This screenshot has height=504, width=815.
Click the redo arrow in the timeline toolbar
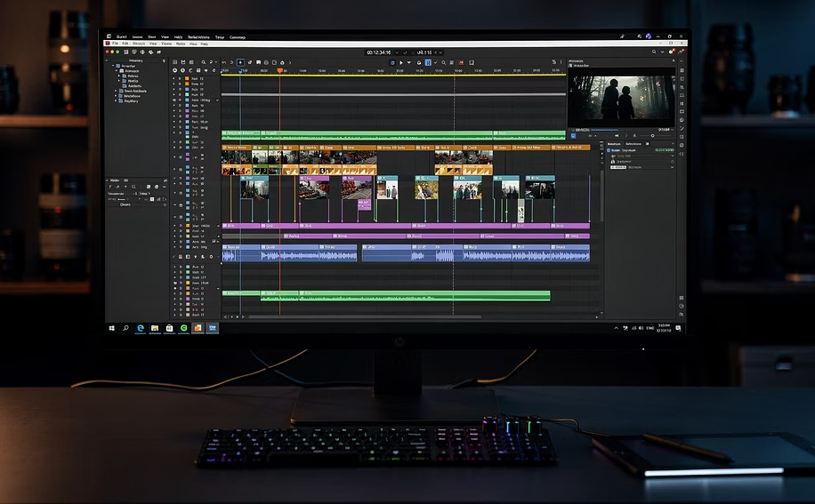231,62
